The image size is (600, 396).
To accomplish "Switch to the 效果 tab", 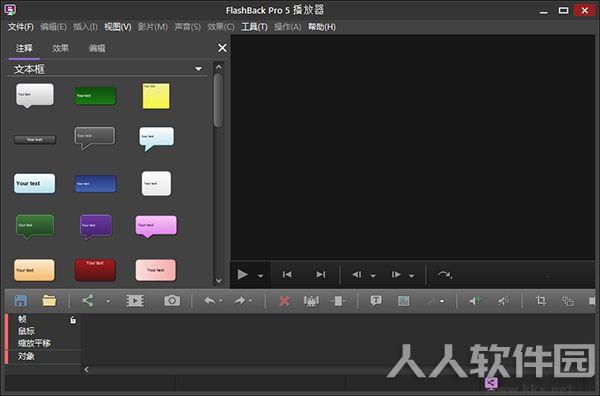I will [60, 48].
